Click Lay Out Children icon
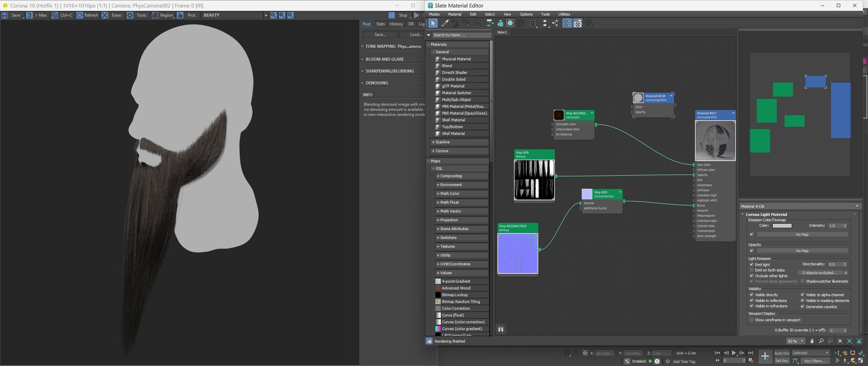The height and width of the screenshot is (366, 868). (x=555, y=23)
